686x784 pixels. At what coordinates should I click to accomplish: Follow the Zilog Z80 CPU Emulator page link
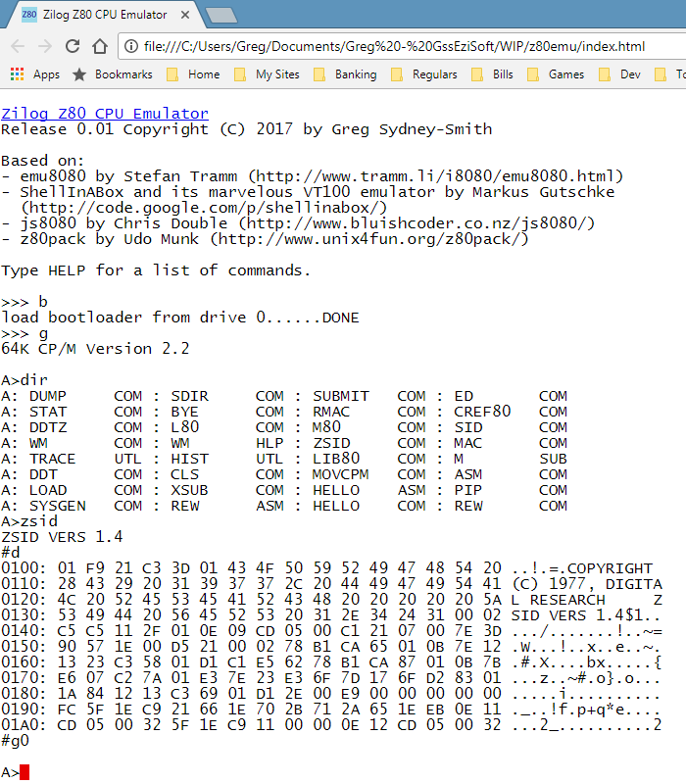[x=104, y=114]
